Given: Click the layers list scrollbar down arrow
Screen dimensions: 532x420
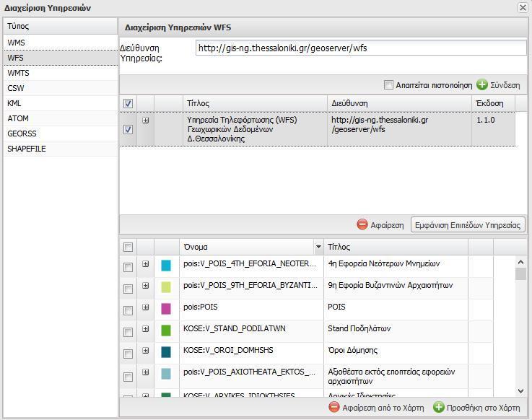Looking at the screenshot, I should [520, 391].
